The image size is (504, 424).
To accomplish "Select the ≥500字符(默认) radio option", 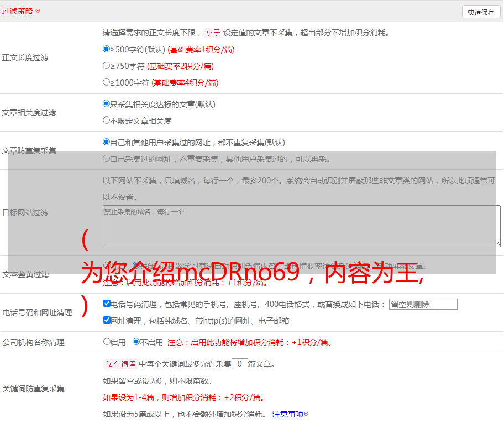I will tap(107, 49).
